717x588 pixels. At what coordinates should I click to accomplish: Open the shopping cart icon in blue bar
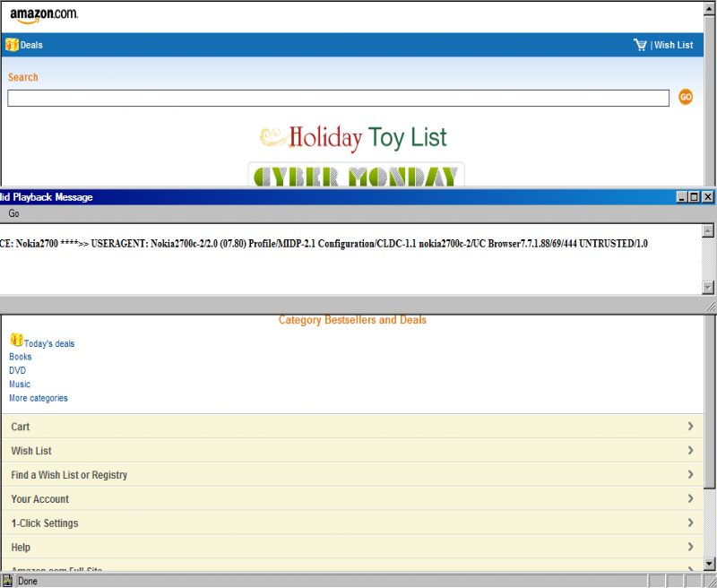point(640,45)
